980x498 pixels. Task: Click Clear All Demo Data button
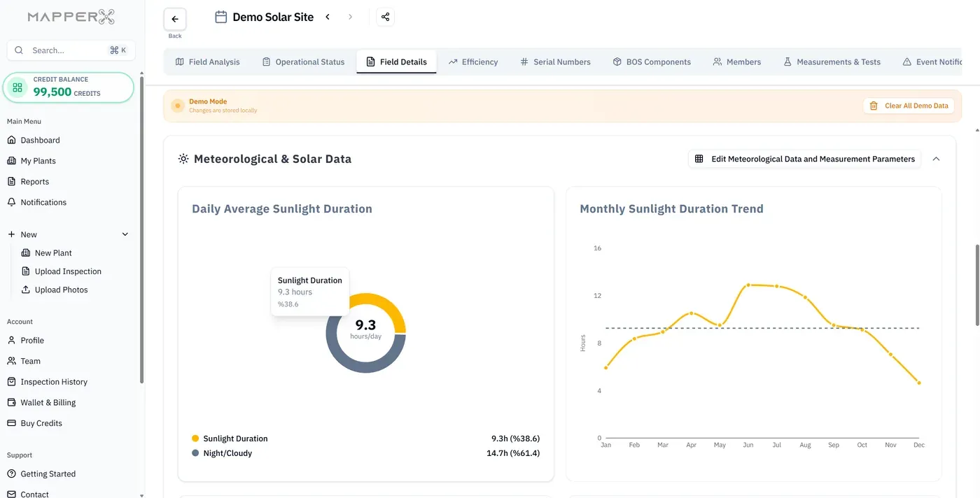point(909,106)
